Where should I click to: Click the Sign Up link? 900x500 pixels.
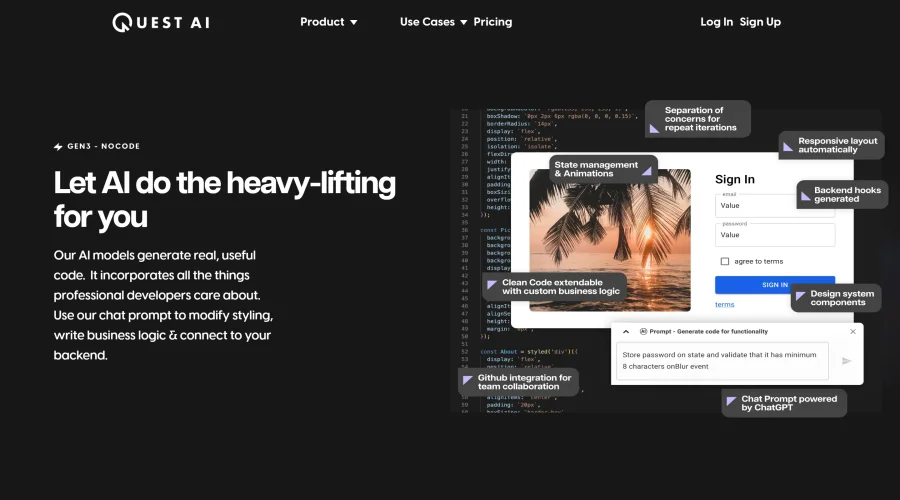(760, 22)
